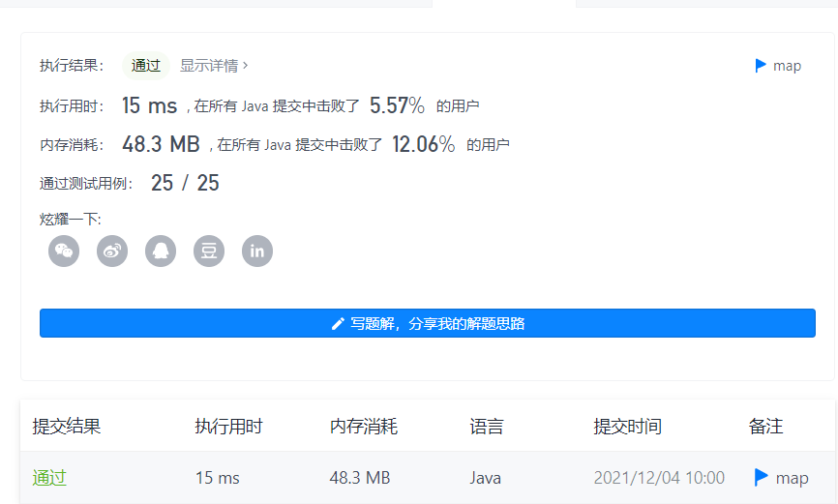838x504 pixels.
Task: Click the 5.57% runtime percentile value
Action: tap(397, 105)
